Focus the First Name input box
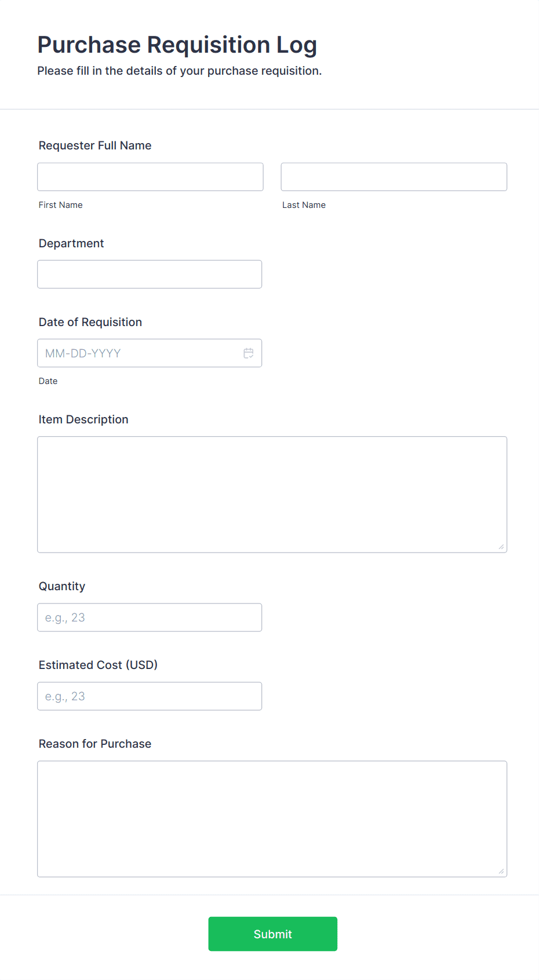The width and height of the screenshot is (539, 980). click(x=150, y=177)
